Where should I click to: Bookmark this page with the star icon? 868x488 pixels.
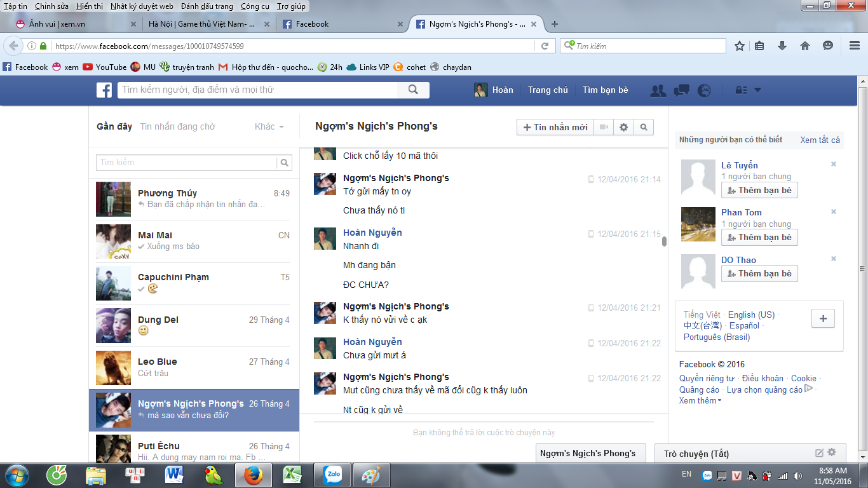click(x=740, y=46)
